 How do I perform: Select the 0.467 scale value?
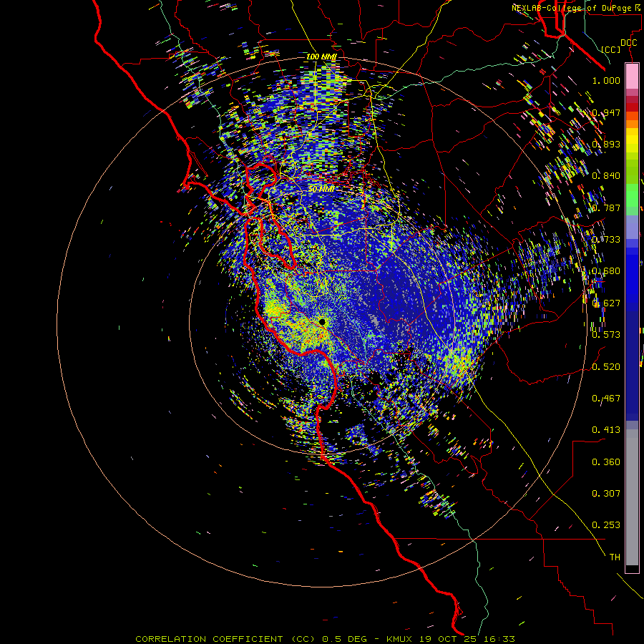606,398
